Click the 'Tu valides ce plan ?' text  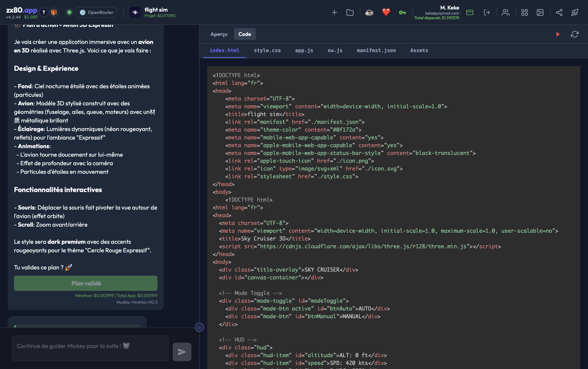tap(39, 268)
